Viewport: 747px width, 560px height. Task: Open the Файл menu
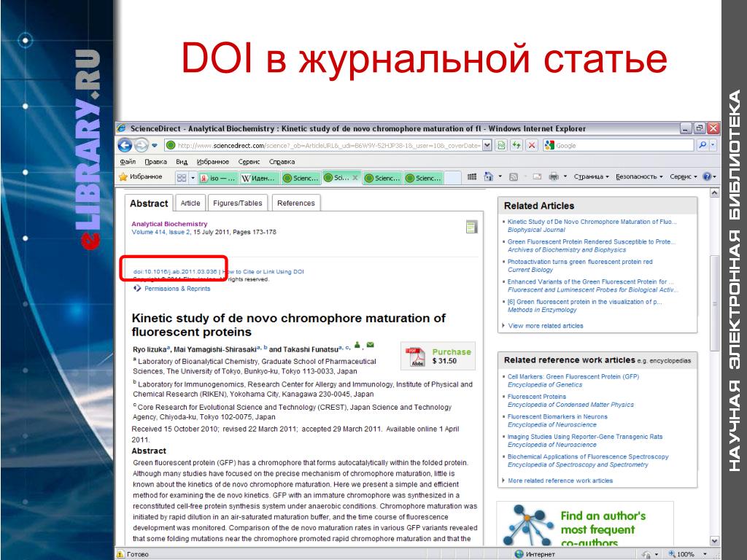click(x=128, y=162)
